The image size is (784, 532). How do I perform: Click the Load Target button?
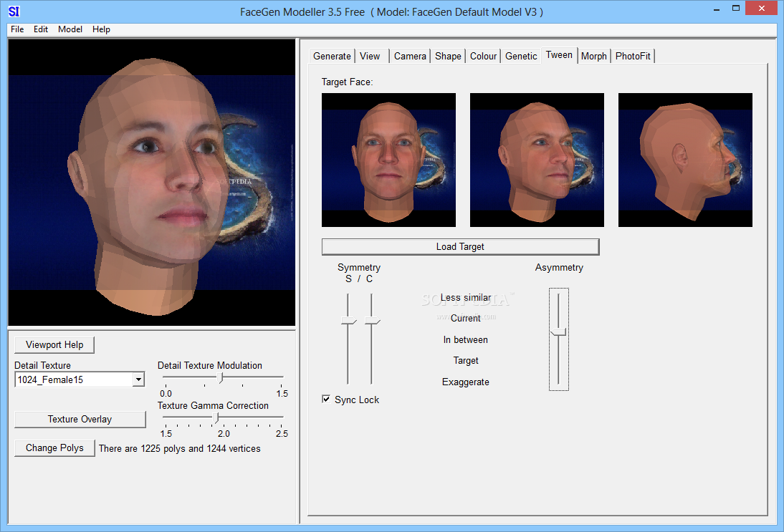460,247
